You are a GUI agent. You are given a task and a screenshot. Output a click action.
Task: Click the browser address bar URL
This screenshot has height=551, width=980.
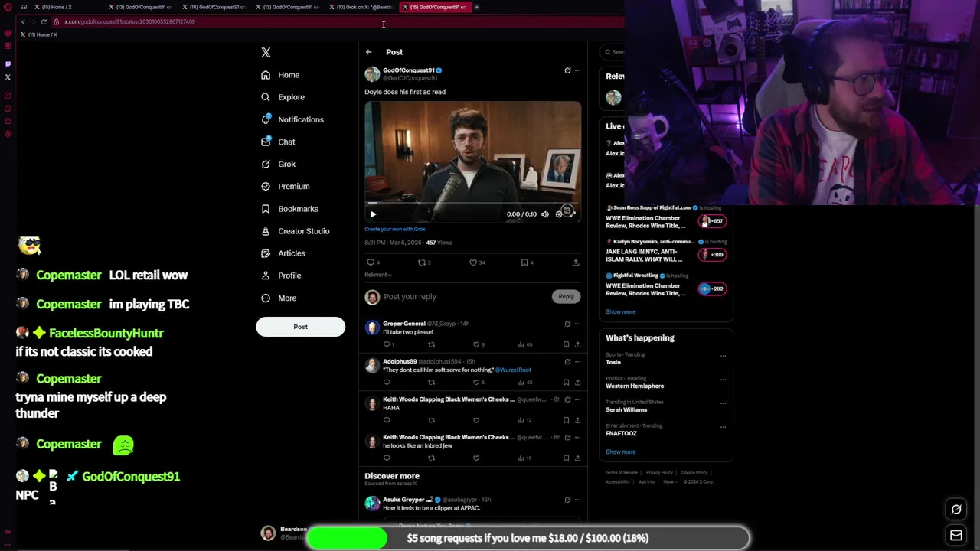coord(130,21)
